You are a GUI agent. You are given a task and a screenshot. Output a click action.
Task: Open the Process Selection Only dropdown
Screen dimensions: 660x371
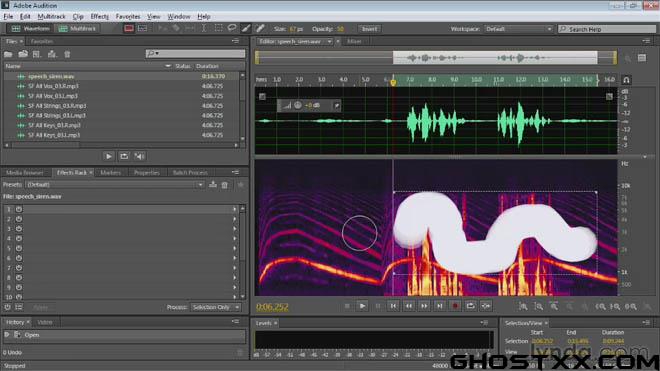click(216, 307)
